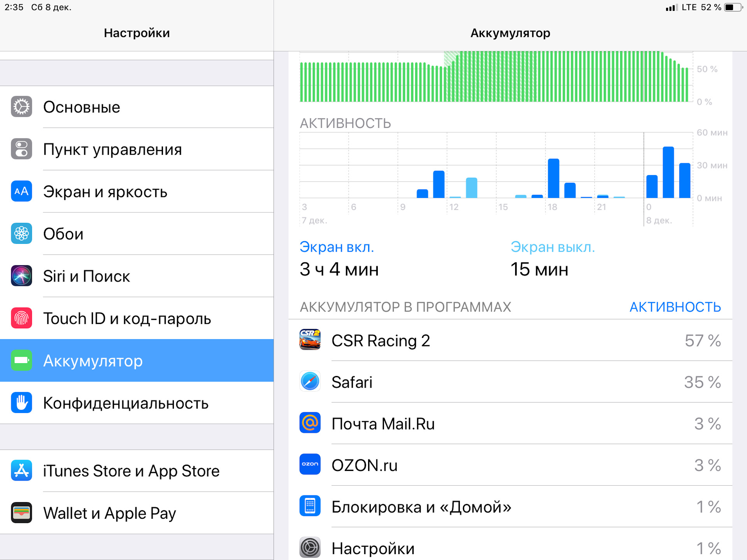Tap iTunes Store и App Store icon

point(21,471)
